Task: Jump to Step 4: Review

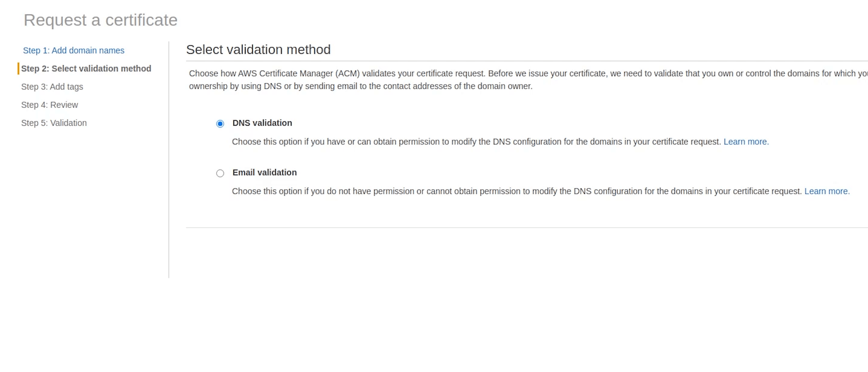Action: coord(50,105)
